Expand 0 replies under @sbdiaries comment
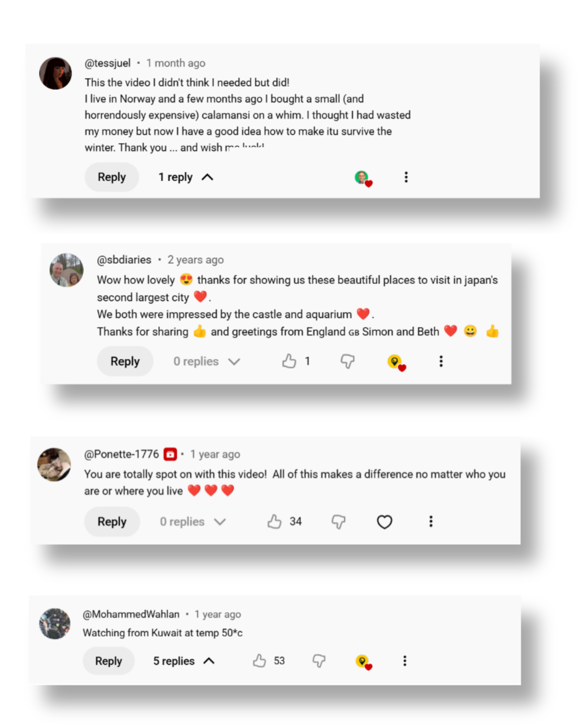The height and width of the screenshot is (728, 581). 207,361
